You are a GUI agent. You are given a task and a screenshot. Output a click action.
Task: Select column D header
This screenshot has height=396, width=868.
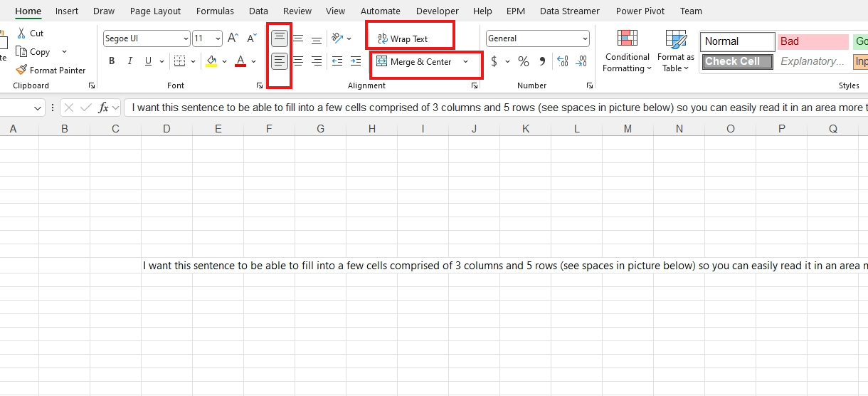click(166, 129)
